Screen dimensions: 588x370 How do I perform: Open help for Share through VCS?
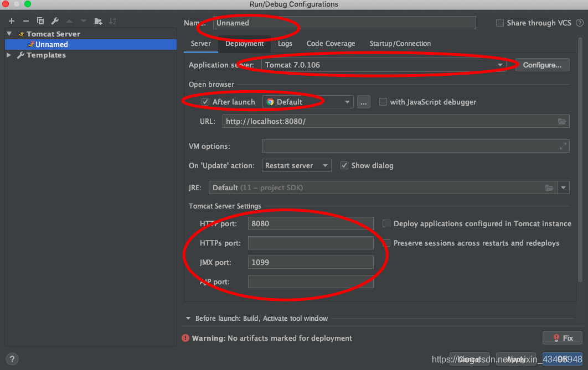(x=579, y=23)
